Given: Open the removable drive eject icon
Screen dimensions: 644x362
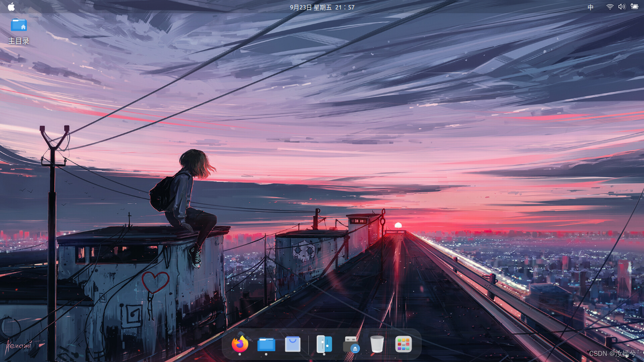Looking at the screenshot, I should point(351,345).
